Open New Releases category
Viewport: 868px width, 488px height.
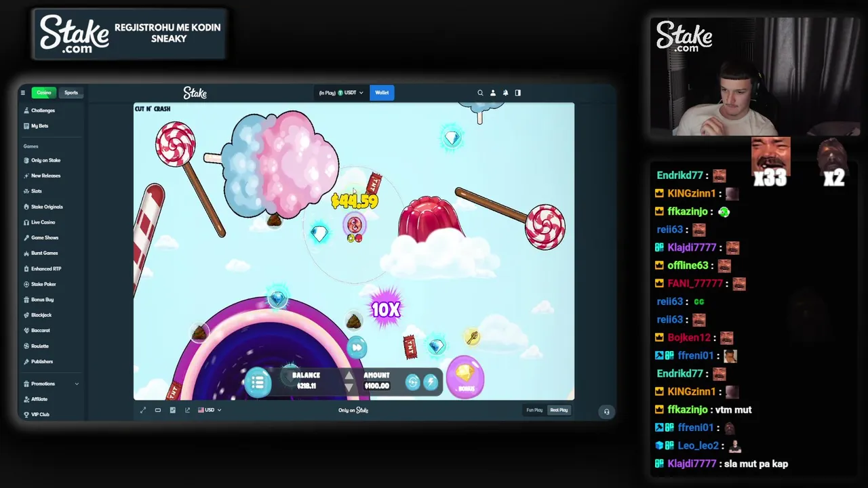[45, 176]
